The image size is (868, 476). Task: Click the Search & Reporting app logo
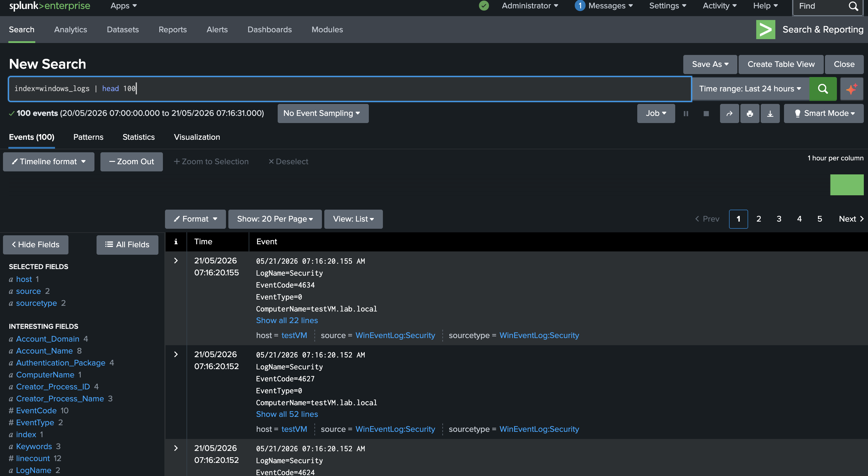coord(765,30)
